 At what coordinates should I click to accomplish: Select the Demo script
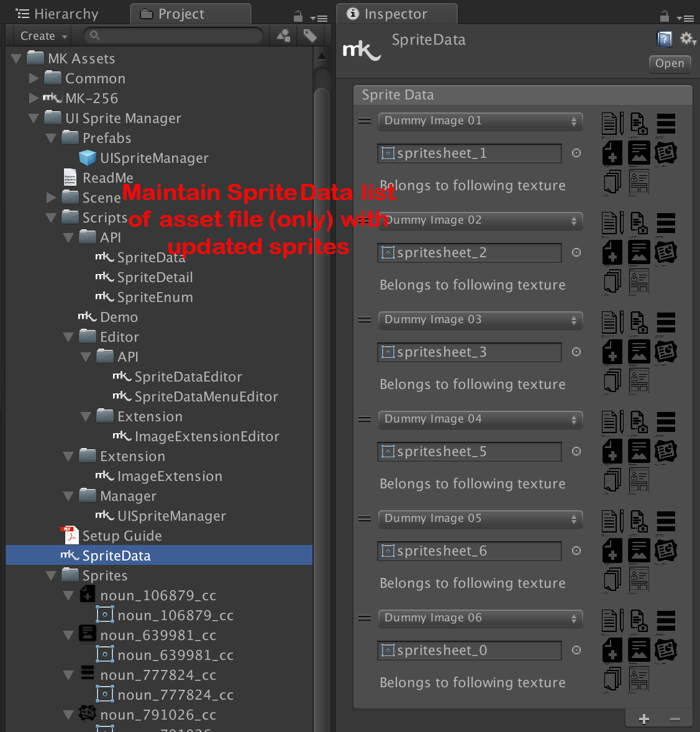(108, 318)
